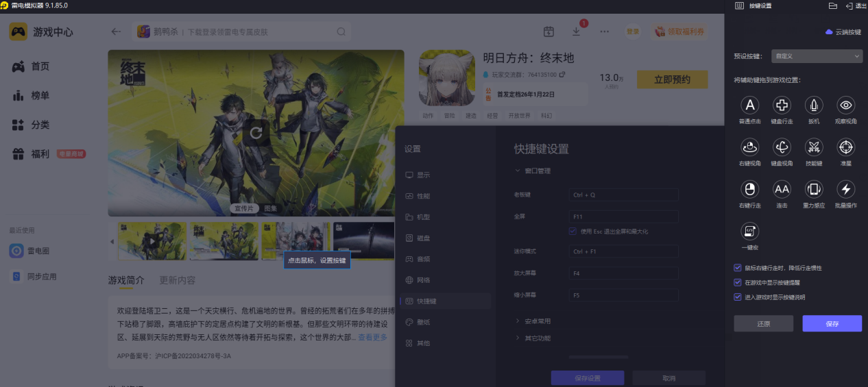Select the 准星 crosshair icon

pyautogui.click(x=846, y=147)
